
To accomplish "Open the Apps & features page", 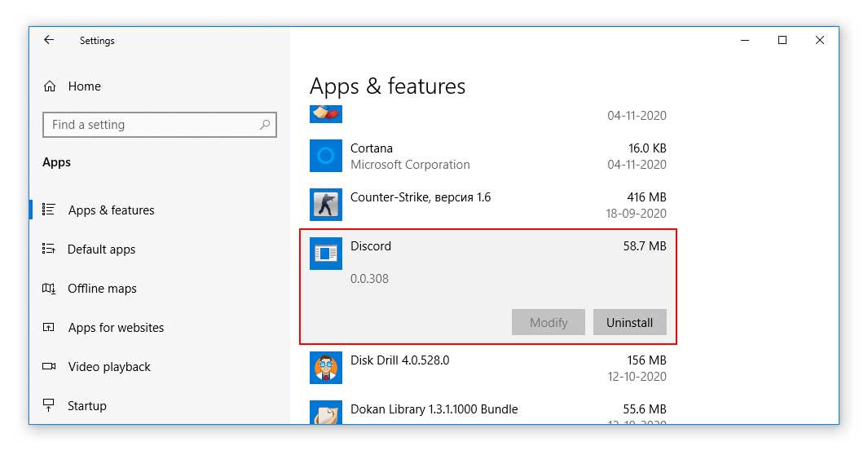I will 112,210.
